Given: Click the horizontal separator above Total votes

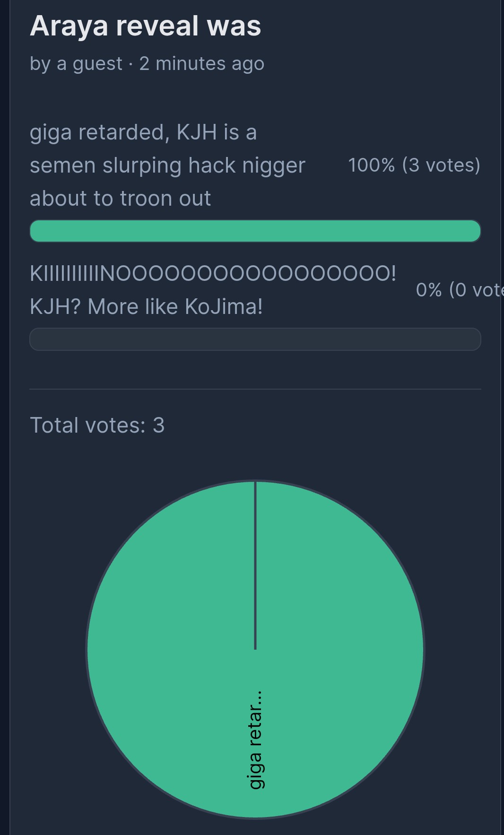Looking at the screenshot, I should point(255,389).
